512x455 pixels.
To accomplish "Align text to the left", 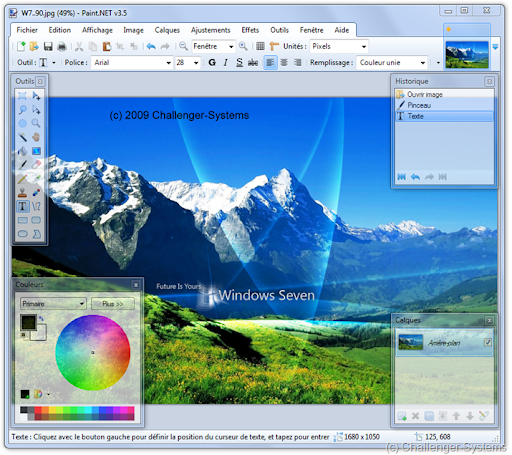I will (x=270, y=62).
